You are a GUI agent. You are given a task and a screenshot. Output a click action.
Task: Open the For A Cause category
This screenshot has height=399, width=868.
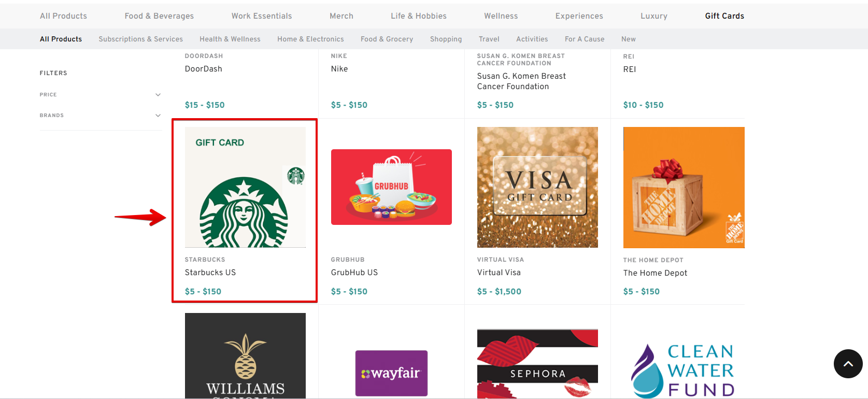pyautogui.click(x=584, y=39)
